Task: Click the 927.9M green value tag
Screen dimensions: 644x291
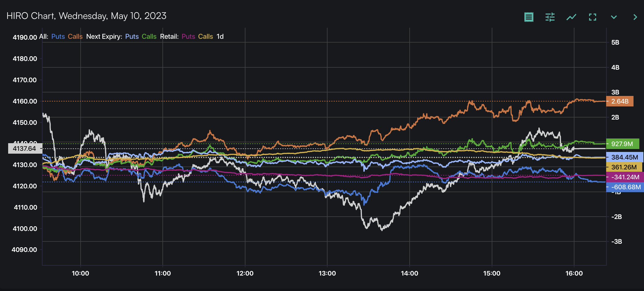Action: [x=622, y=144]
